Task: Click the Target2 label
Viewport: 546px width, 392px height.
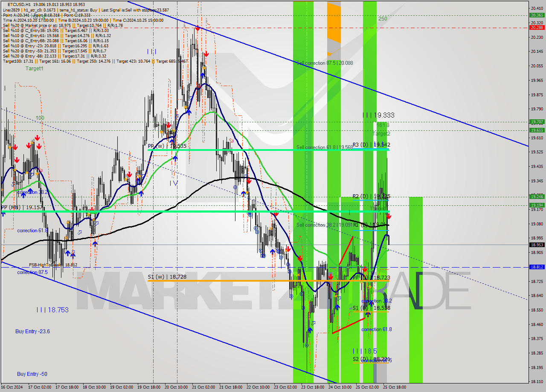Action: tap(381, 133)
